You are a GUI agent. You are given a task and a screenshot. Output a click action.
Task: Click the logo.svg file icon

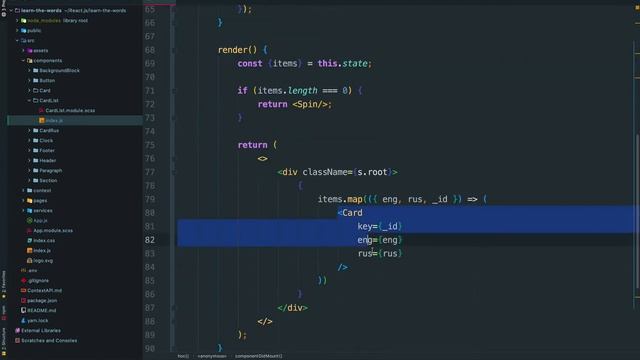(x=29, y=260)
